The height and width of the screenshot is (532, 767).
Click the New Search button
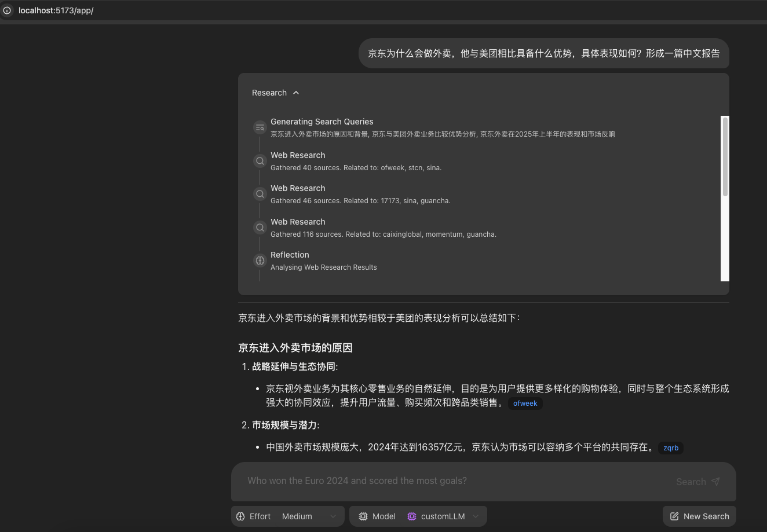click(699, 516)
